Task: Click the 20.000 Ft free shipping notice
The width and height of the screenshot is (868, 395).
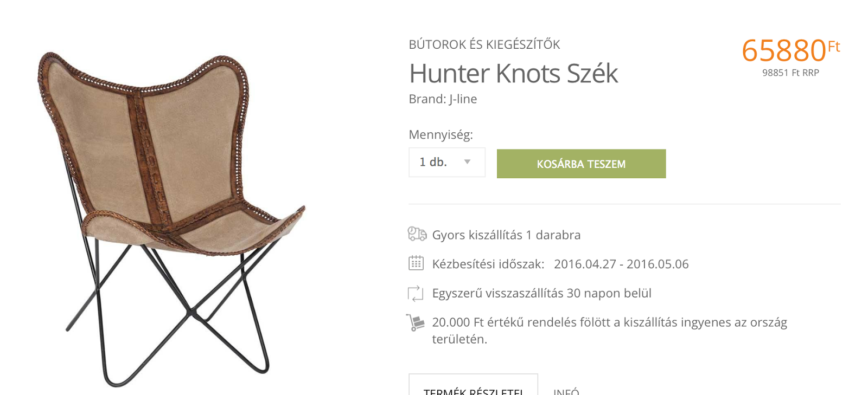Action: tap(609, 331)
